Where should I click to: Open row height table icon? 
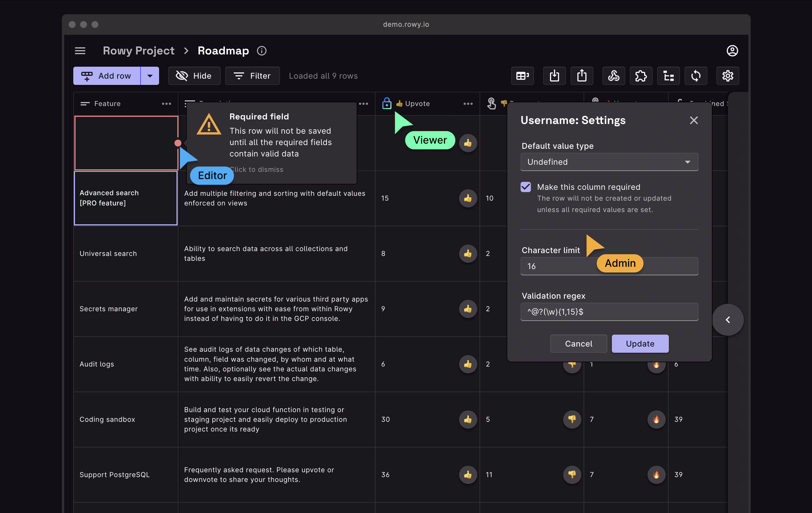coord(522,76)
